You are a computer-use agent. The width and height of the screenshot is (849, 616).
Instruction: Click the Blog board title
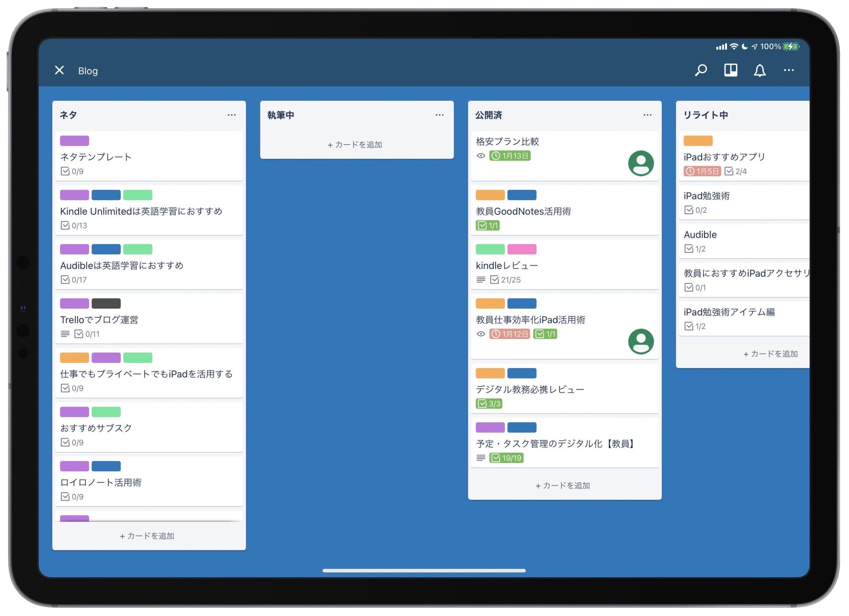coord(88,71)
